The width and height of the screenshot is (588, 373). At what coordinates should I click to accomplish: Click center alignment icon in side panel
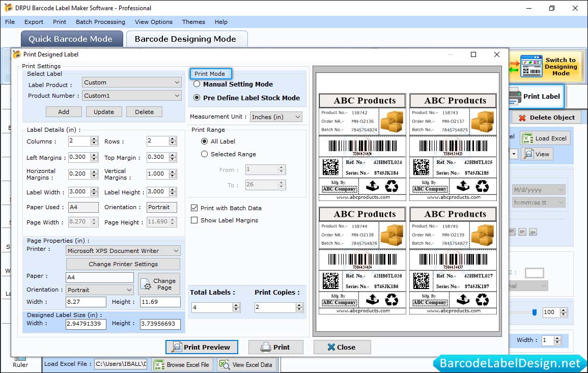[522, 232]
